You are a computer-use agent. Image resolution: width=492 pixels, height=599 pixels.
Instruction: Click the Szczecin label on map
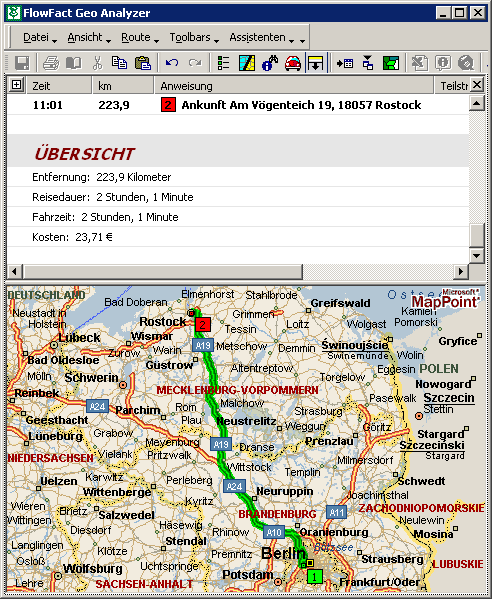click(x=449, y=397)
